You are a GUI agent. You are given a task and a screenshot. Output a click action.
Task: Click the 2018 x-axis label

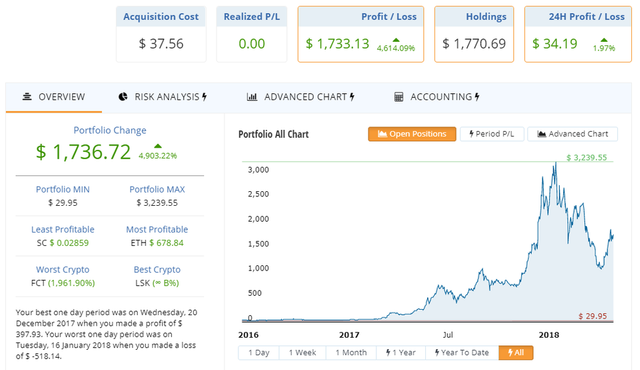[549, 335]
